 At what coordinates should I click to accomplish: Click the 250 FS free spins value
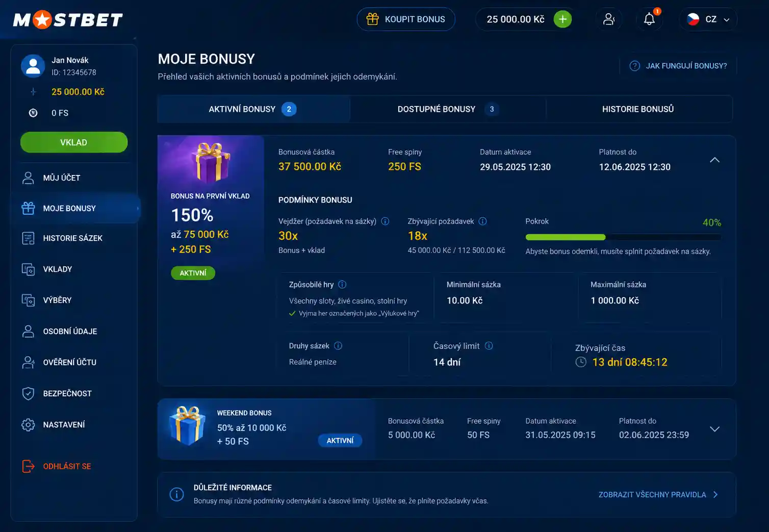[x=404, y=167]
